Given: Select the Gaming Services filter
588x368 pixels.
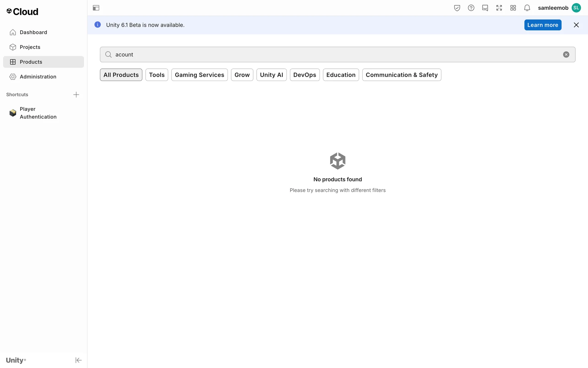Looking at the screenshot, I should pyautogui.click(x=199, y=75).
